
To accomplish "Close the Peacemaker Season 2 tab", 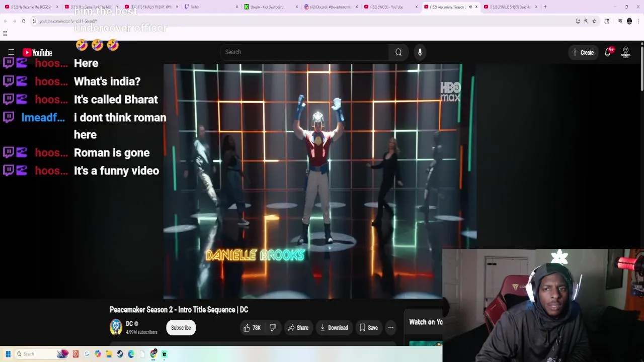I will click(x=476, y=7).
